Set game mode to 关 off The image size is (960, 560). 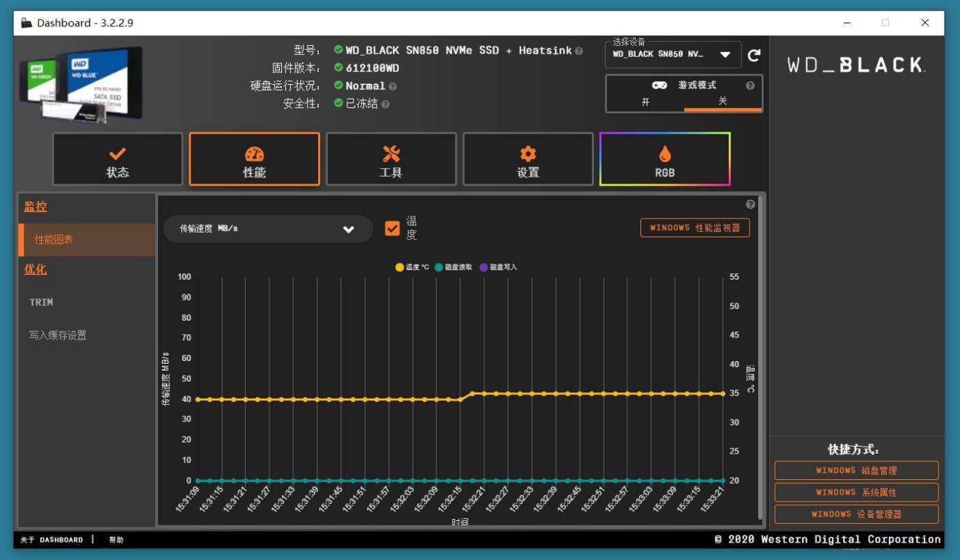tap(723, 102)
